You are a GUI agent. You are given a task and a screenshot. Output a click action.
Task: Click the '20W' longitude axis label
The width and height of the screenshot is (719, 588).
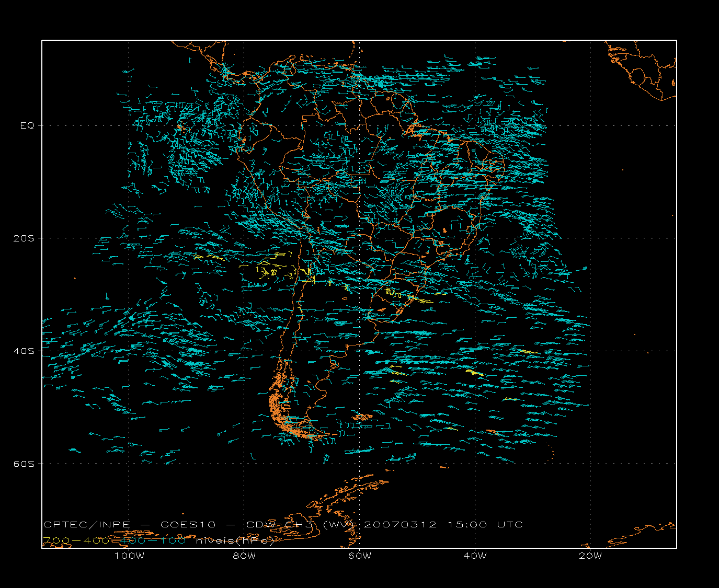(590, 556)
